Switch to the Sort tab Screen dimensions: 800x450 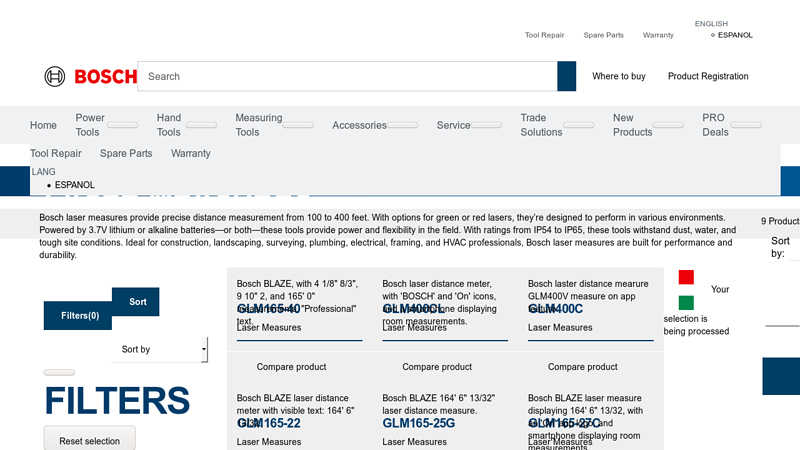137,302
